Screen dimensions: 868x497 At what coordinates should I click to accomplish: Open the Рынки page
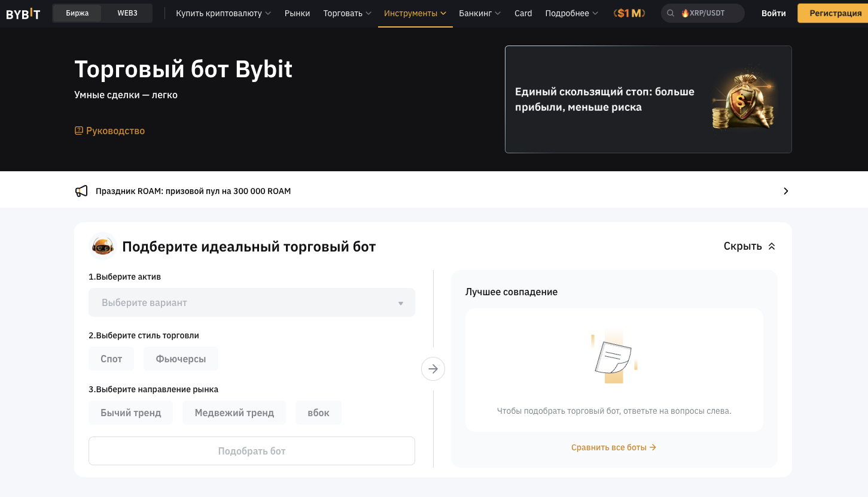tap(297, 13)
